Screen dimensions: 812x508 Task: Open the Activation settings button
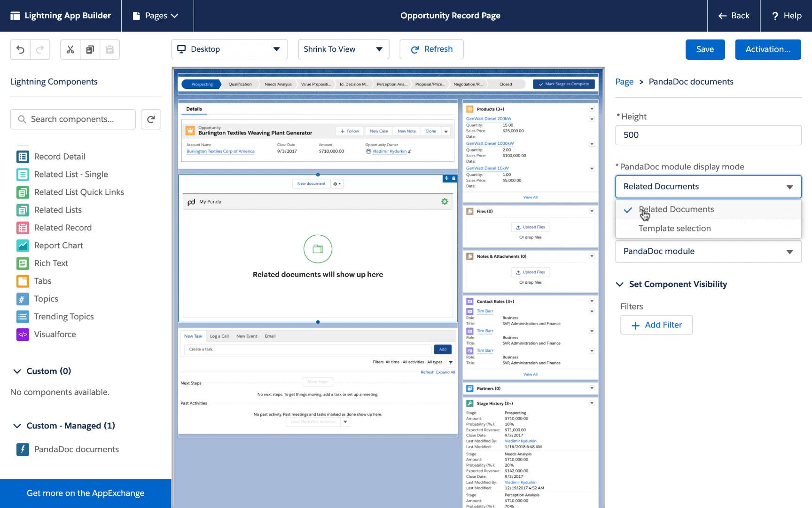tap(768, 49)
